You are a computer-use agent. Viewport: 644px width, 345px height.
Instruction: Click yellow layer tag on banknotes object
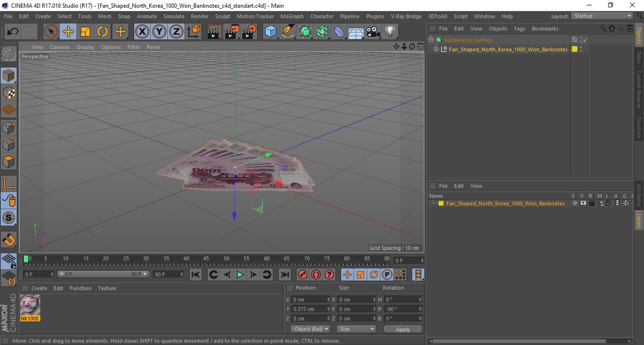pyautogui.click(x=575, y=49)
